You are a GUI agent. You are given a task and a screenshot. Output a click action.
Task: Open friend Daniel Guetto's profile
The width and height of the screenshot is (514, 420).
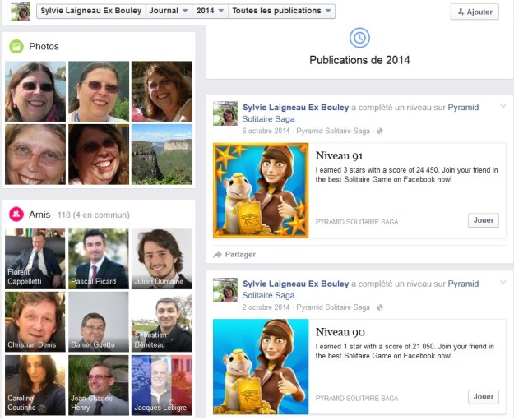99,321
